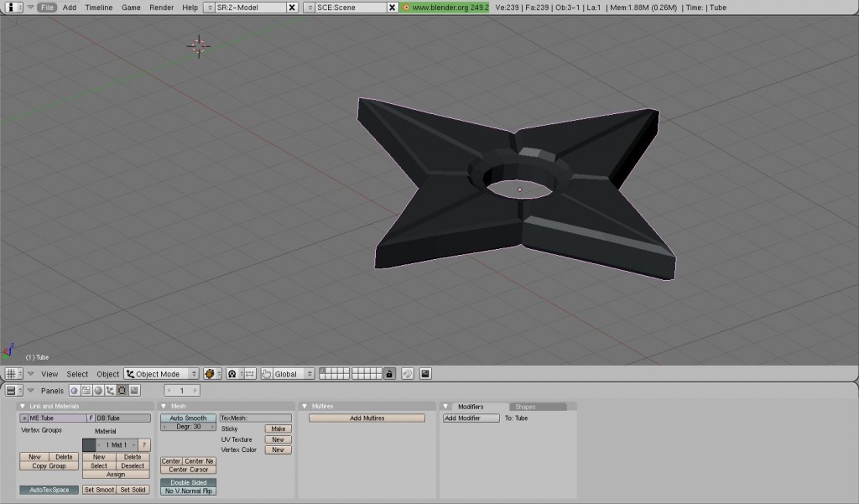Click the render this window icon

[425, 374]
